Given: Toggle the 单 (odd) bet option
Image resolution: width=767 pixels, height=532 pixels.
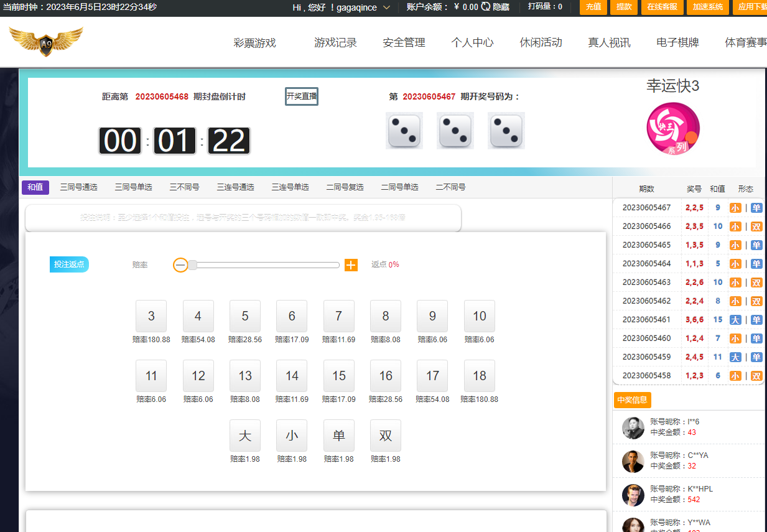Looking at the screenshot, I should 338,436.
